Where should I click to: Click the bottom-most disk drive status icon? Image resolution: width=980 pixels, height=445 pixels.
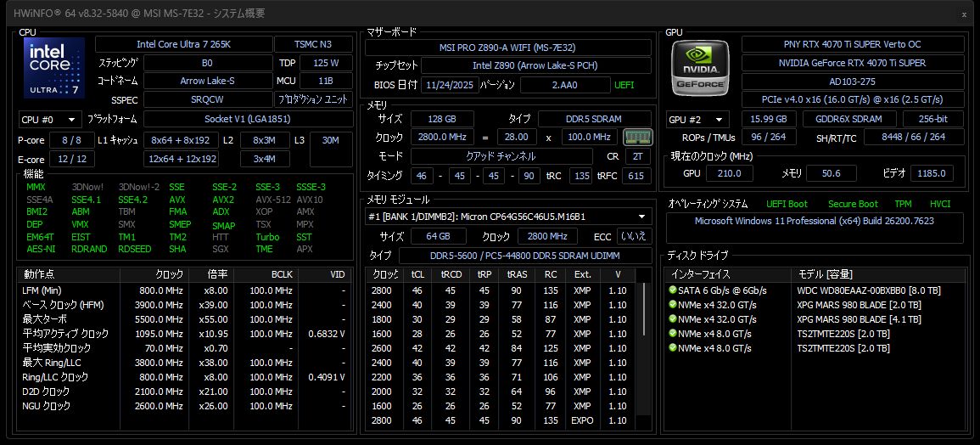[672, 348]
